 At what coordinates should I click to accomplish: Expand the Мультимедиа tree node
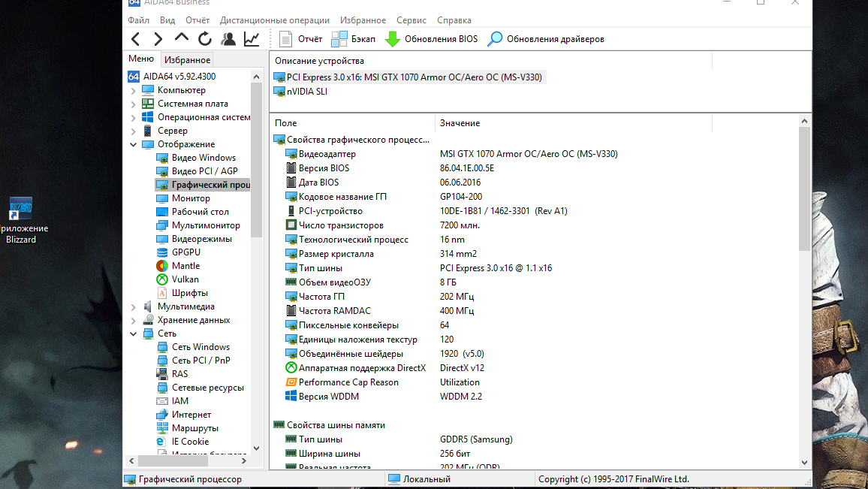pos(134,306)
